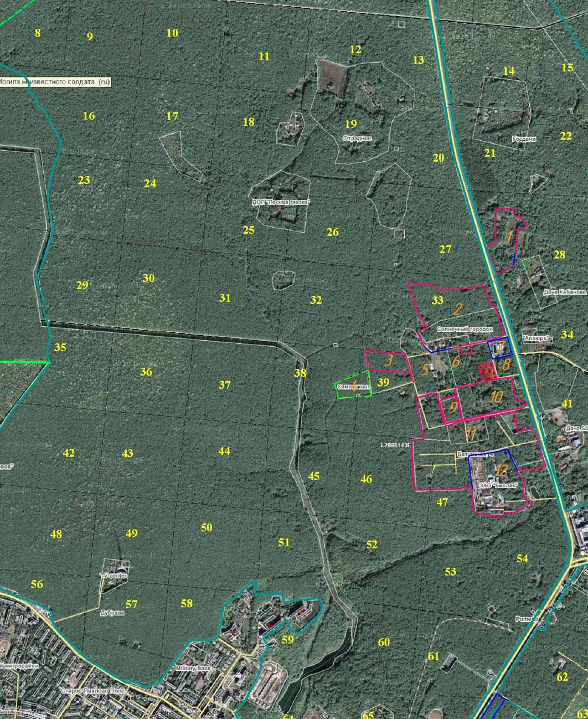Click the tooltip 'Могила неизвестного солдата'
Image resolution: width=588 pixels, height=719 pixels.
[x=54, y=82]
